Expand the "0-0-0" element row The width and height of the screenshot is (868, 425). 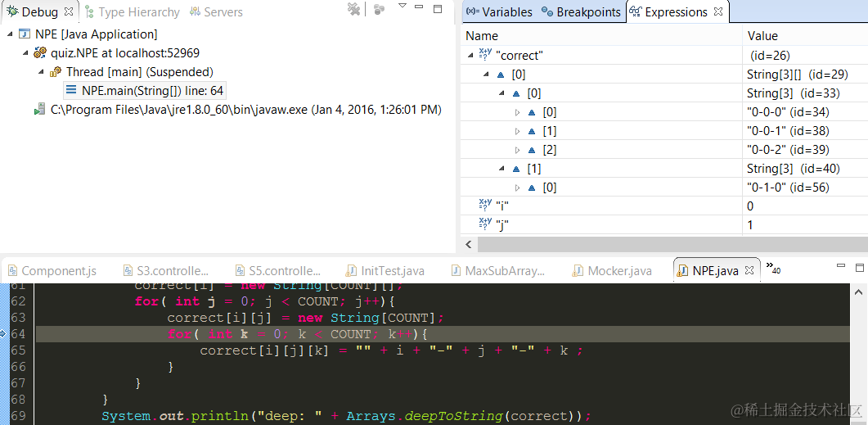point(518,112)
